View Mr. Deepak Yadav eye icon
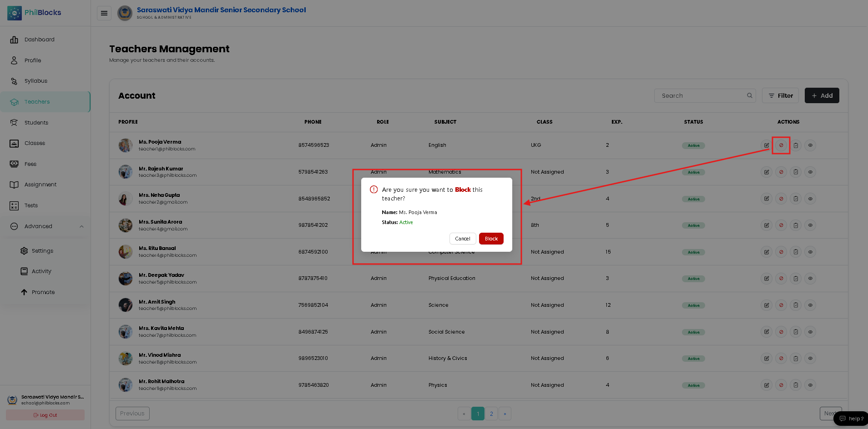 point(810,279)
